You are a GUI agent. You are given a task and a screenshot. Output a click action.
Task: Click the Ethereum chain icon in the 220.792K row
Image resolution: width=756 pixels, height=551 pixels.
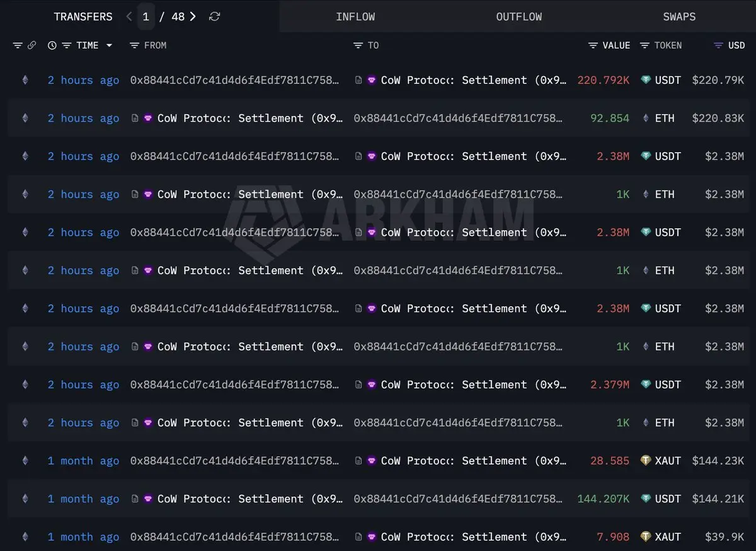click(x=25, y=80)
